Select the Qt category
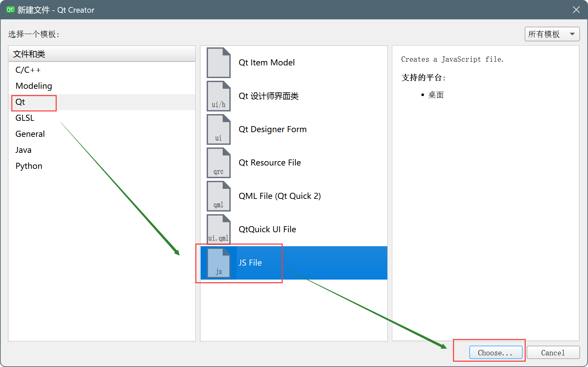This screenshot has width=588, height=367. click(x=102, y=102)
